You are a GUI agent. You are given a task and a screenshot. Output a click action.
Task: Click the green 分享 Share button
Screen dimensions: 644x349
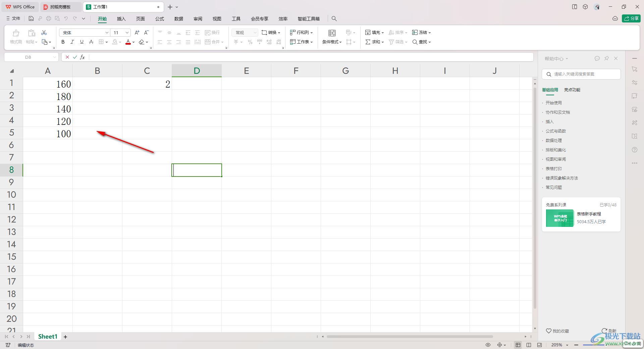[x=631, y=18]
